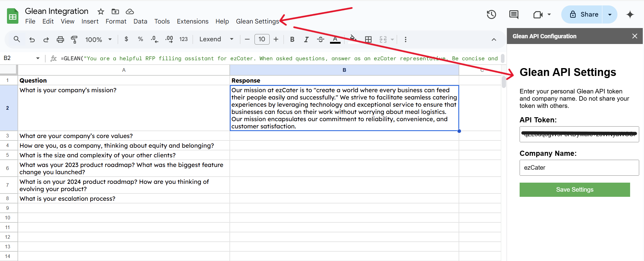Open the Insert menu
644x261 pixels.
click(90, 21)
